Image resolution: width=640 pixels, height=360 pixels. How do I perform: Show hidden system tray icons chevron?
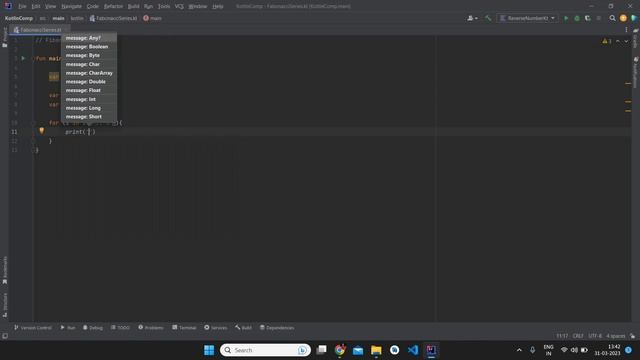519,350
